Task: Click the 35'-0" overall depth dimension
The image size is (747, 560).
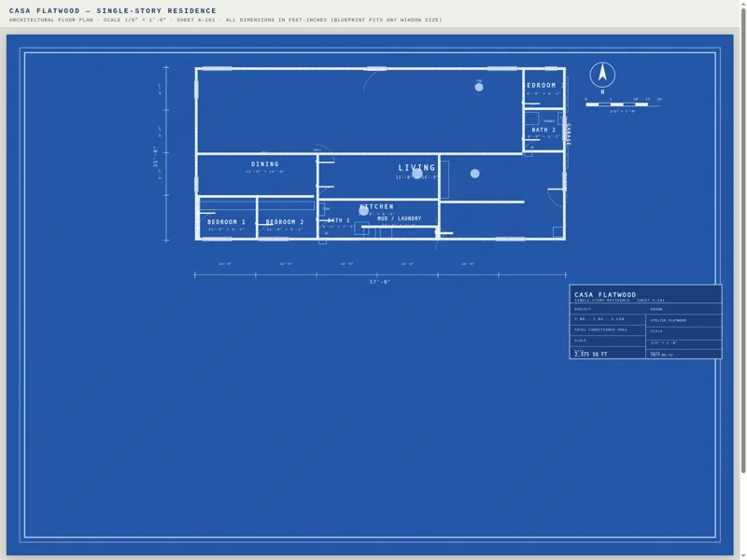Action: click(155, 156)
